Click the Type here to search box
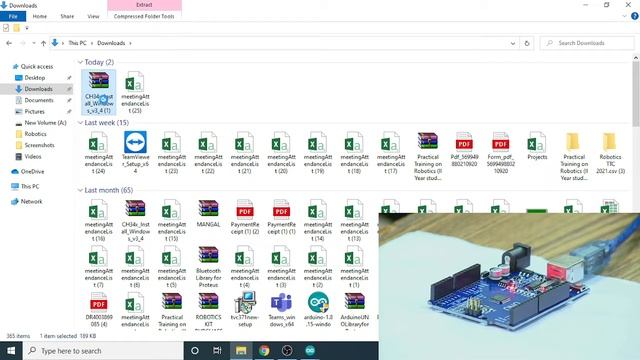640x360 pixels. point(103,351)
